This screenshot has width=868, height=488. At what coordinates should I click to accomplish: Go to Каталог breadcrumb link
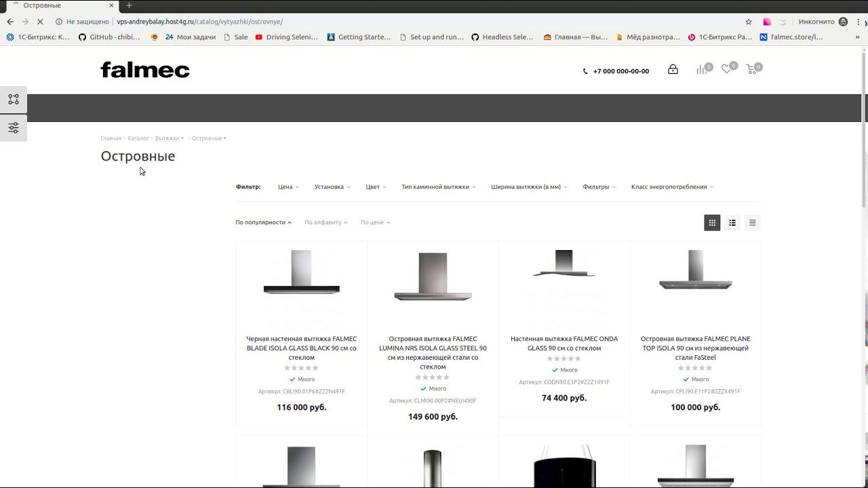tap(138, 138)
